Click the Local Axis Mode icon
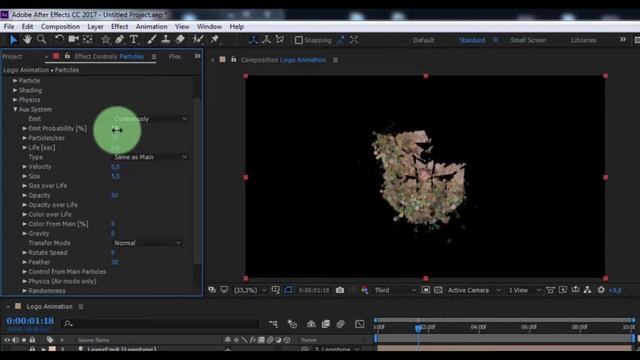This screenshot has height=360, width=640. 253,40
